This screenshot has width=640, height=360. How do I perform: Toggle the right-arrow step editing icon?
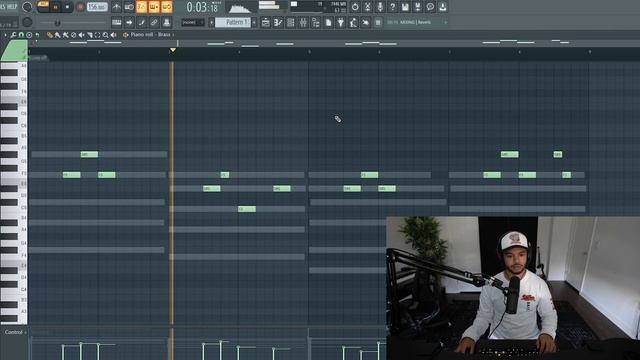(x=129, y=22)
